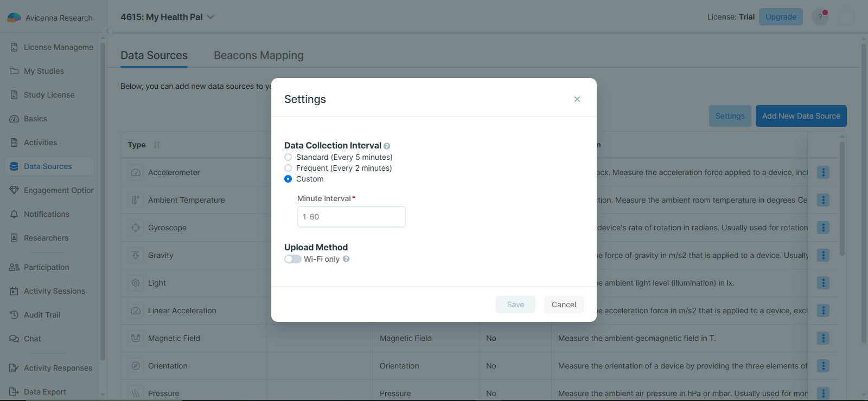Click the Wi-Fi only info icon

pyautogui.click(x=346, y=259)
